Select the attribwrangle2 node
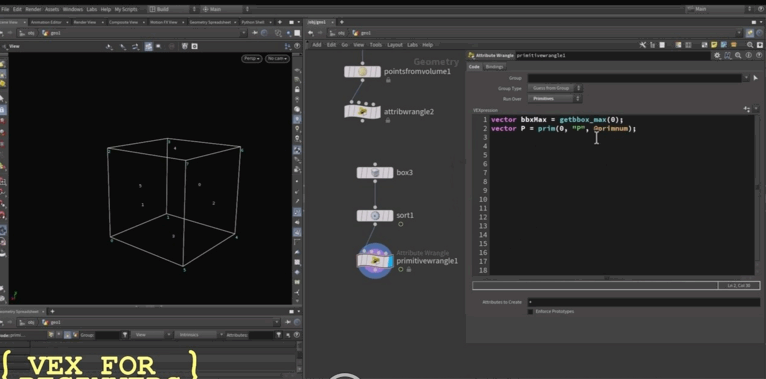The image size is (766, 379). click(362, 111)
